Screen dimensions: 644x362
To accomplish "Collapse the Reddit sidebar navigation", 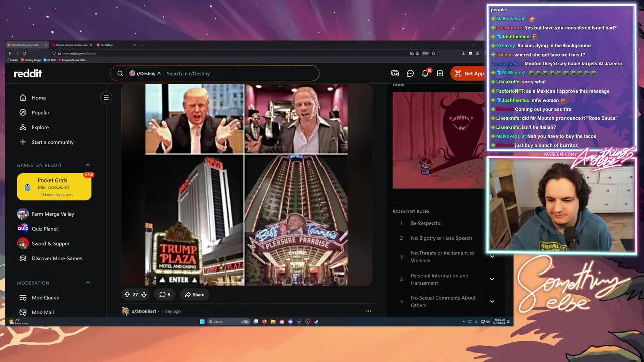I will tap(106, 98).
